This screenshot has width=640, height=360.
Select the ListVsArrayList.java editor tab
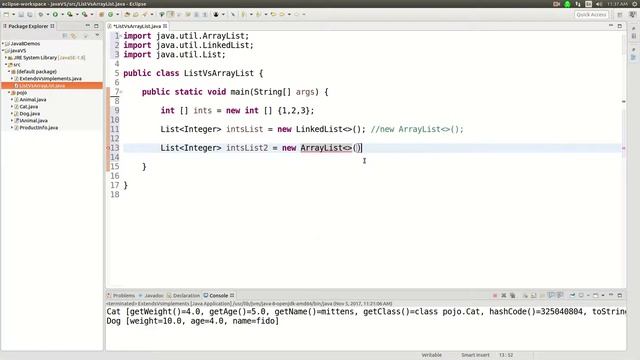tap(138, 26)
